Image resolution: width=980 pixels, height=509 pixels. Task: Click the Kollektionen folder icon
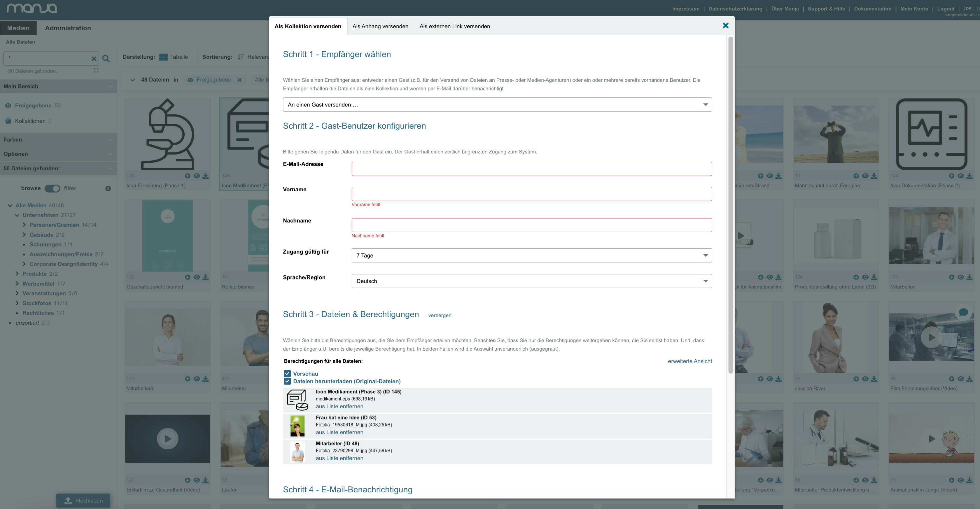8,121
